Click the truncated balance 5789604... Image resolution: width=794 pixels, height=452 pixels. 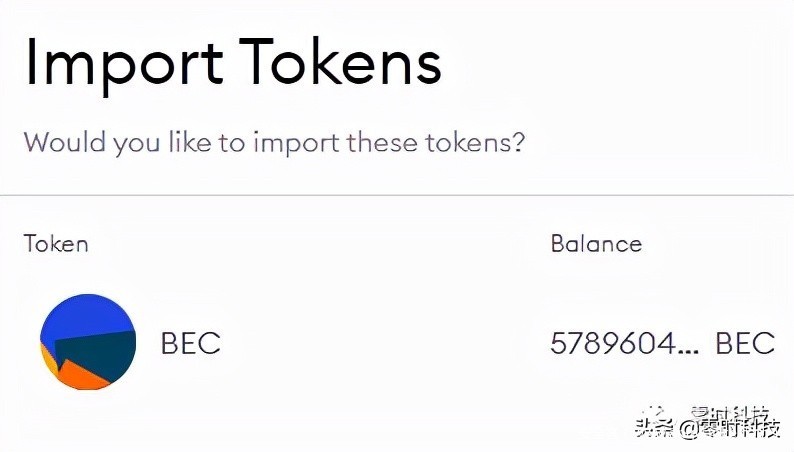pos(625,343)
